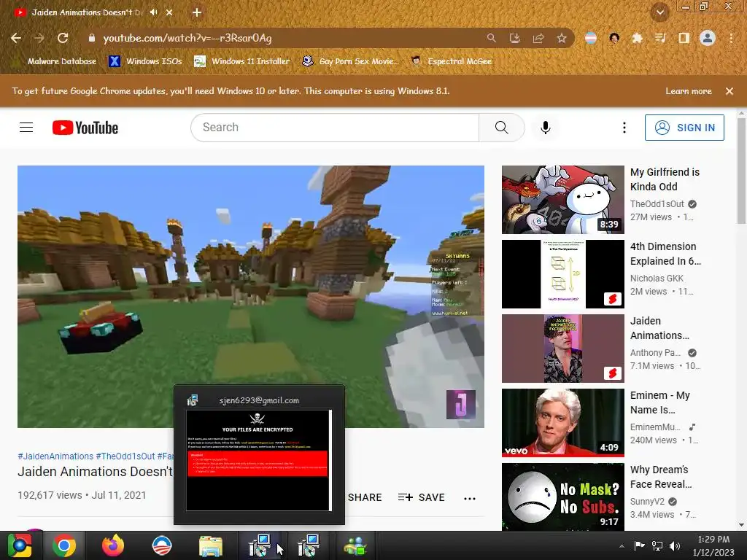
Task: Show hidden system tray icons
Action: 622,546
